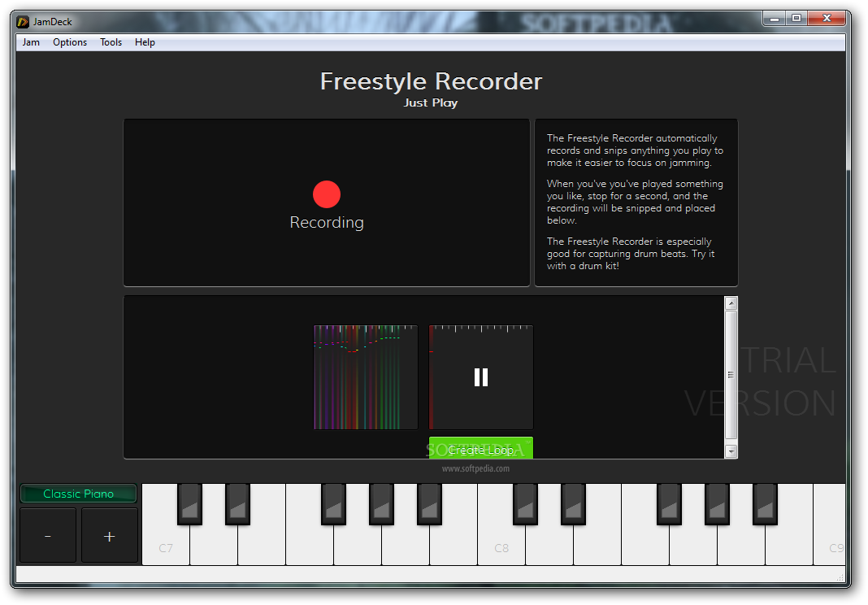
Task: Click the green Create Loop button
Action: 481,448
